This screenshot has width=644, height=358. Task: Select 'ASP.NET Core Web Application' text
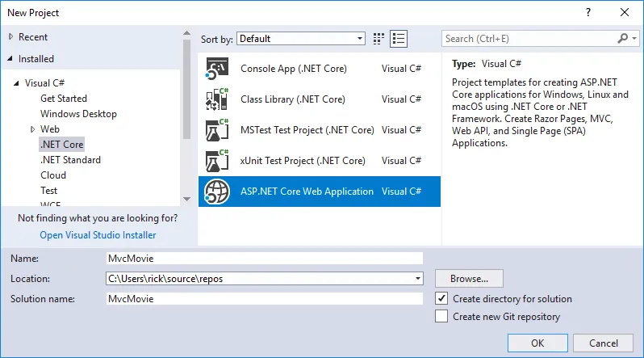307,192
